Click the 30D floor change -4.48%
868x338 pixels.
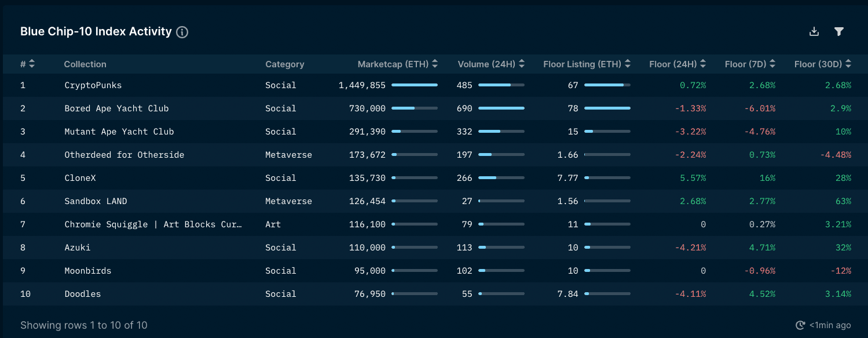click(x=836, y=155)
